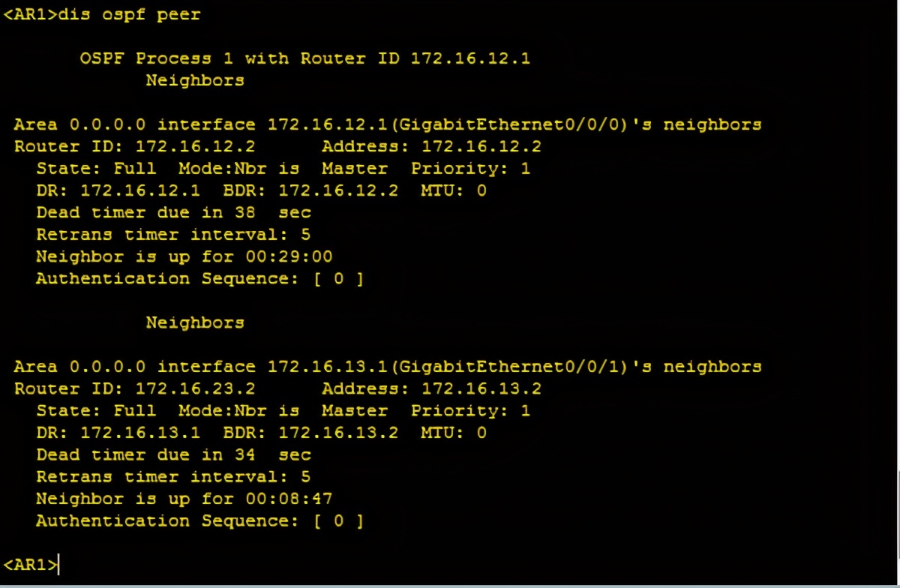
Task: Click the DR value 172.16.12.1
Action: pyautogui.click(x=140, y=190)
